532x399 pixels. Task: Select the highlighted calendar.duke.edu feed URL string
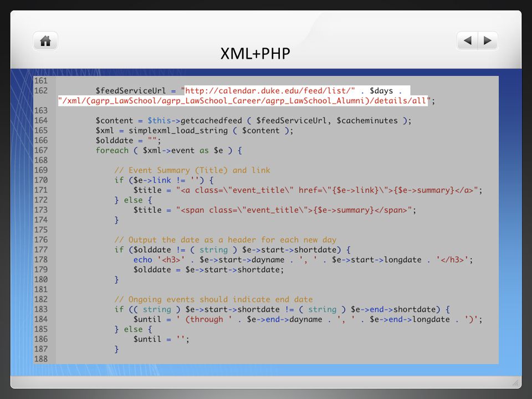(270, 91)
